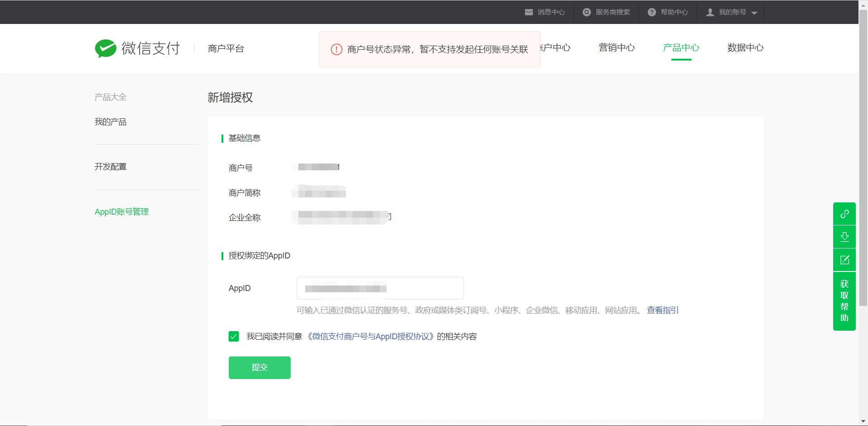Click the 消息中心 link text

coord(551,12)
